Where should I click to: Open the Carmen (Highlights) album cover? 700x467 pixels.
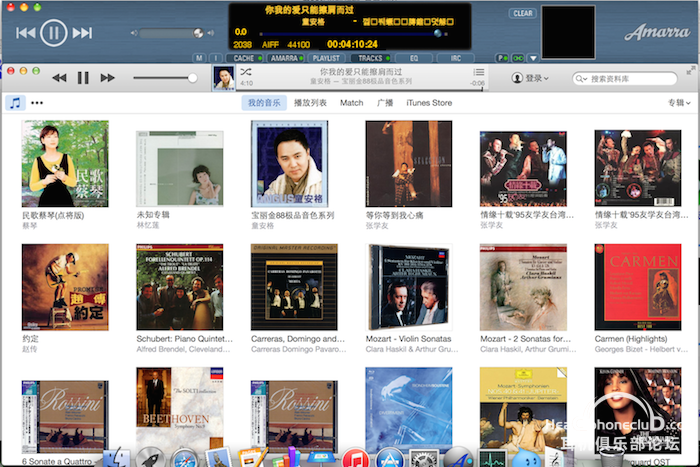click(638, 287)
